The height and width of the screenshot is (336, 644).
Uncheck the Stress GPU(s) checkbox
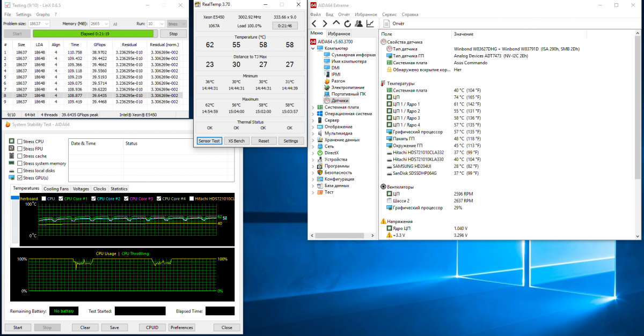click(20, 177)
